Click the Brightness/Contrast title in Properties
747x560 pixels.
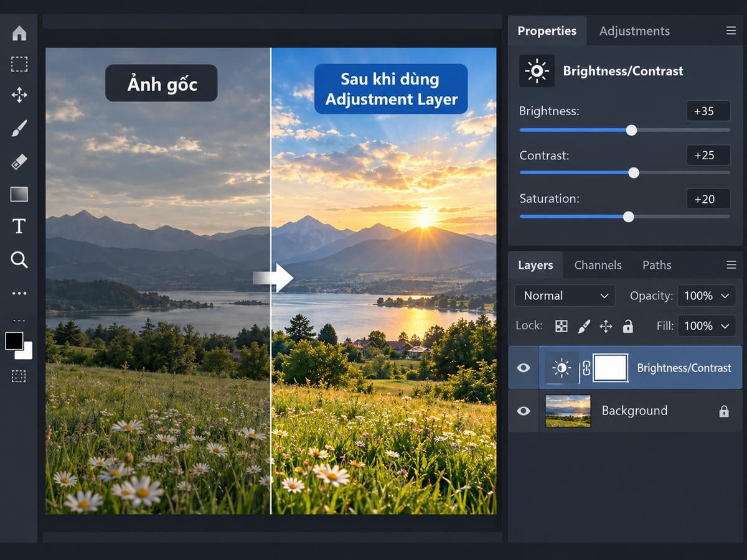point(623,71)
